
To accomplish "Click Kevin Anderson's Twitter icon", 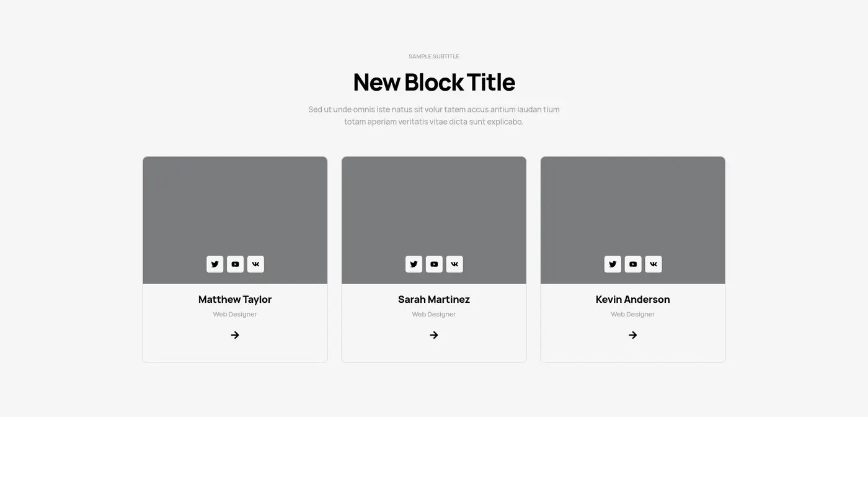I will tap(613, 264).
